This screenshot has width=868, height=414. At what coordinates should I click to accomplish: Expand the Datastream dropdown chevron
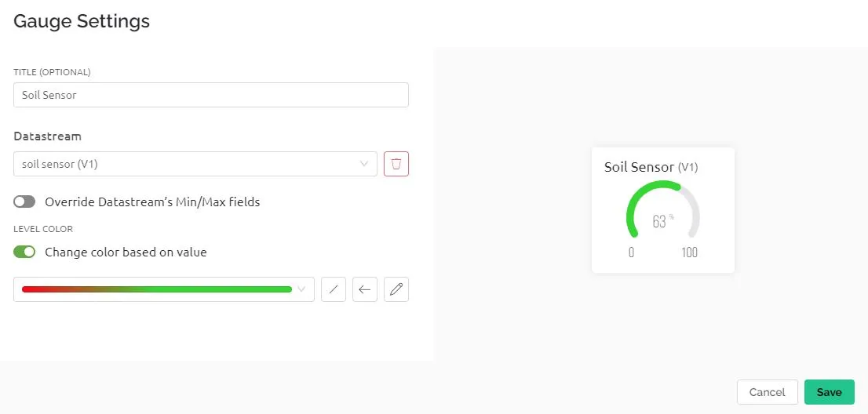(x=363, y=164)
